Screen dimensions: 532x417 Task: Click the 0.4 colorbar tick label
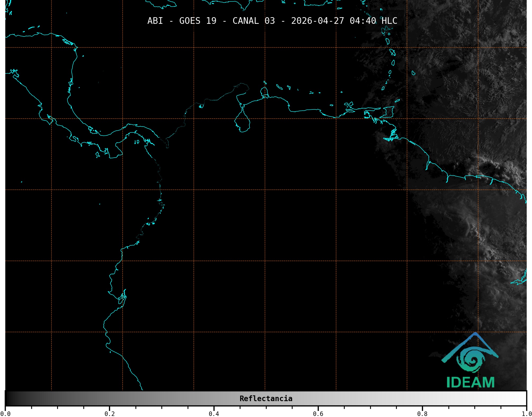214,414
